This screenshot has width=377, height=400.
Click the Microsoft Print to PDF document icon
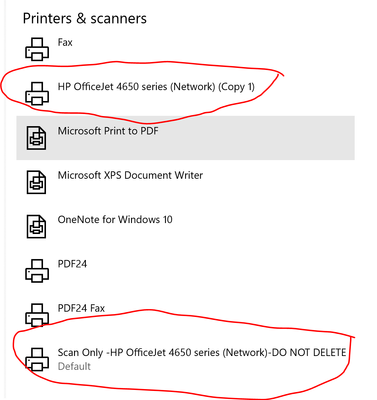pyautogui.click(x=36, y=138)
